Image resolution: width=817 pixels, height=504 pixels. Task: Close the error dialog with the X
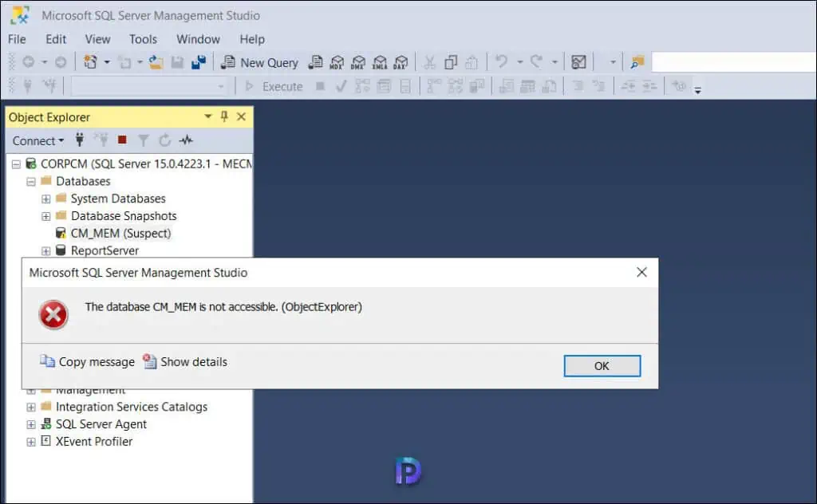pos(641,272)
